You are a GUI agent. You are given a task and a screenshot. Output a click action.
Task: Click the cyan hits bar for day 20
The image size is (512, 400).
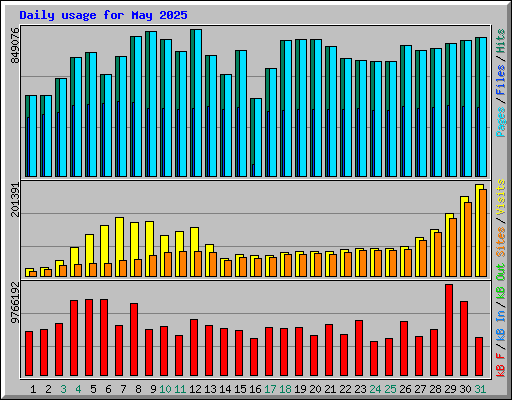pos(318,108)
